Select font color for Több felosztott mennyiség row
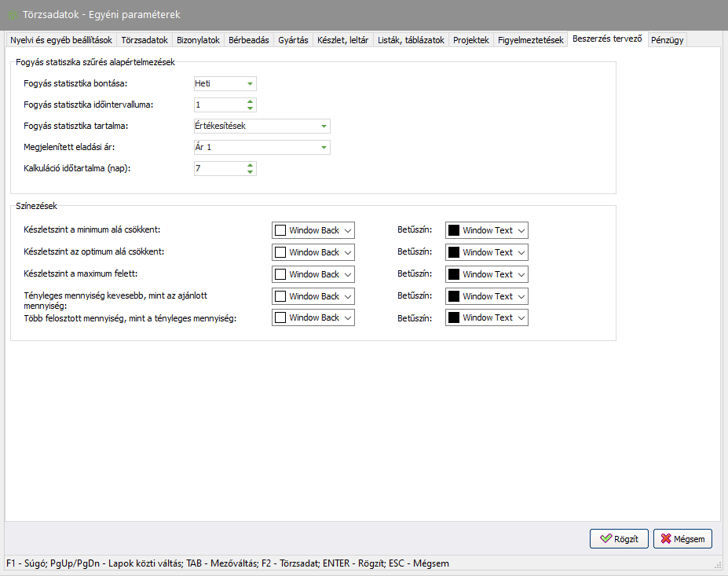Image resolution: width=728 pixels, height=576 pixels. pyautogui.click(x=487, y=318)
